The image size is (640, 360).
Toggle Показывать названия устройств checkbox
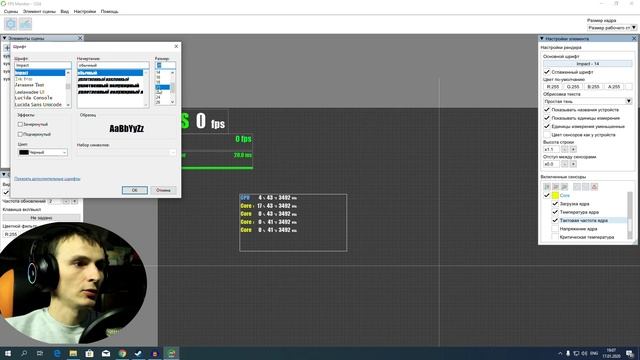click(547, 110)
